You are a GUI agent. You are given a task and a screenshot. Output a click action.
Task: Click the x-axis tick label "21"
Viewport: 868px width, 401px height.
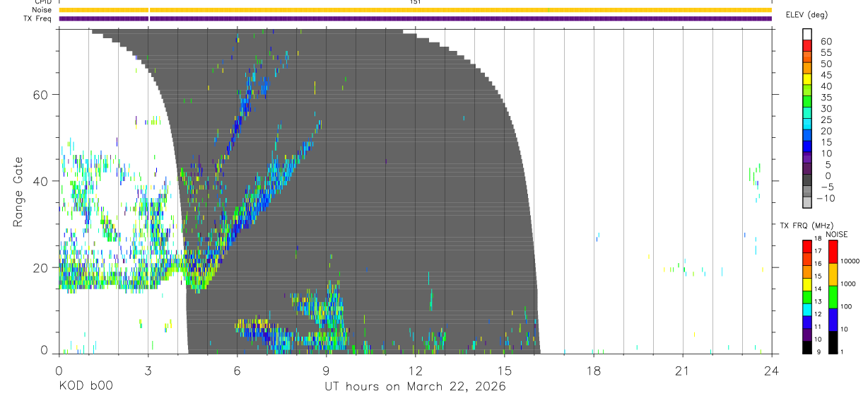coord(682,371)
